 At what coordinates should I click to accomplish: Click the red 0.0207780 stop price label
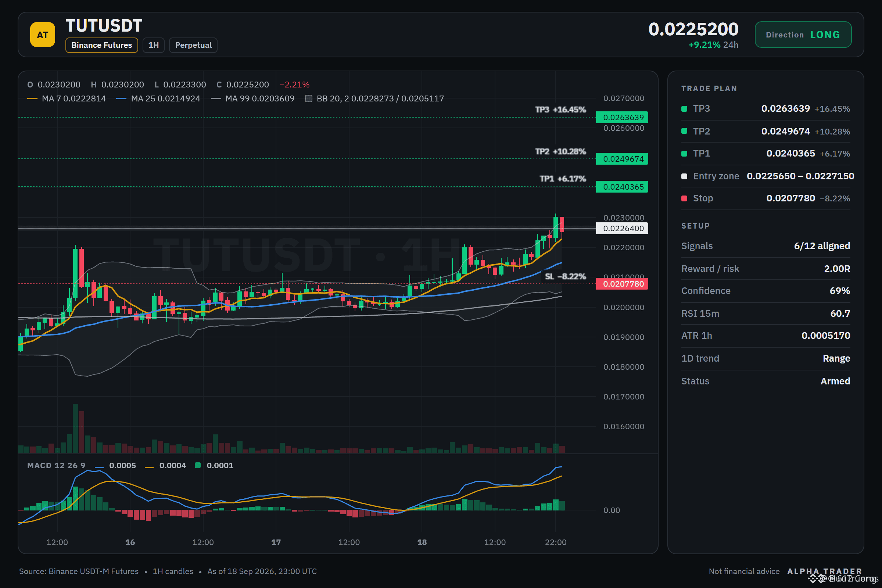point(622,284)
